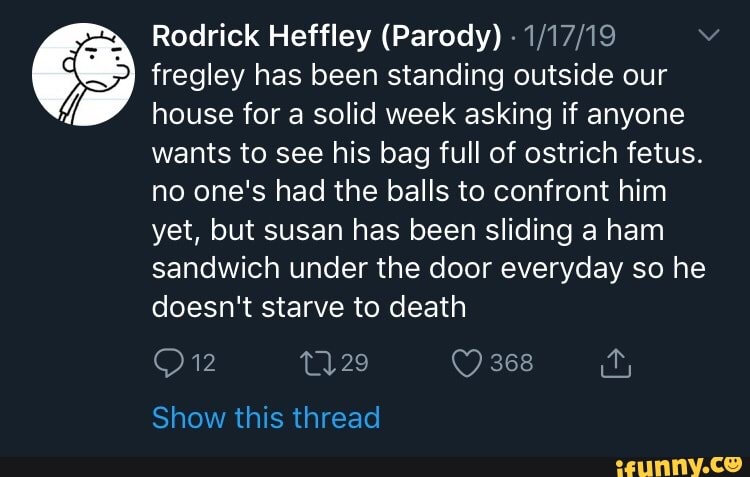The height and width of the screenshot is (477, 750).
Task: Open tweet options chevron at top right
Action: point(706,36)
